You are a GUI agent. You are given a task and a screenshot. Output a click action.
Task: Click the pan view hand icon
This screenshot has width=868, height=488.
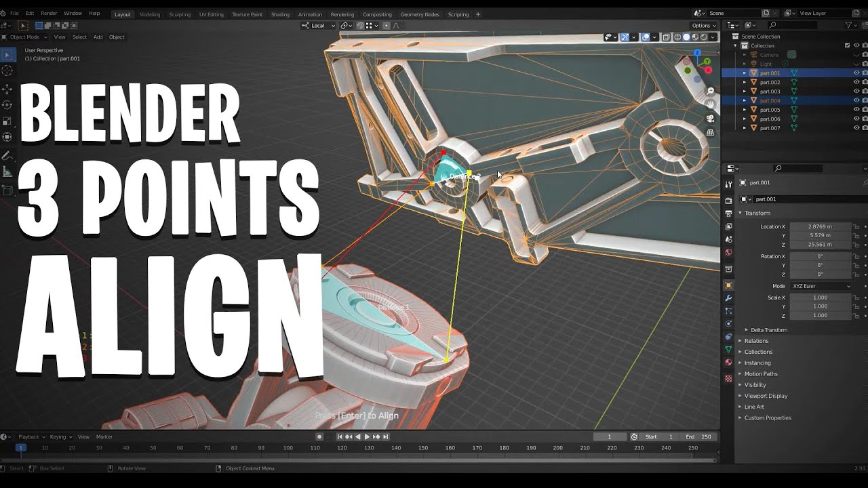pos(711,104)
